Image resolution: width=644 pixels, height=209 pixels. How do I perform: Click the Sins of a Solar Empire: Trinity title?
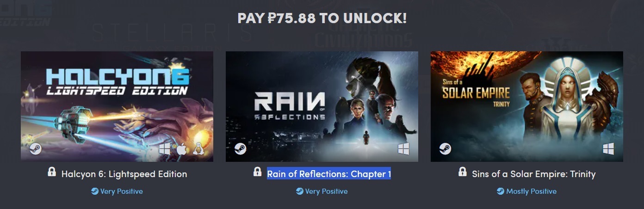[x=534, y=174]
